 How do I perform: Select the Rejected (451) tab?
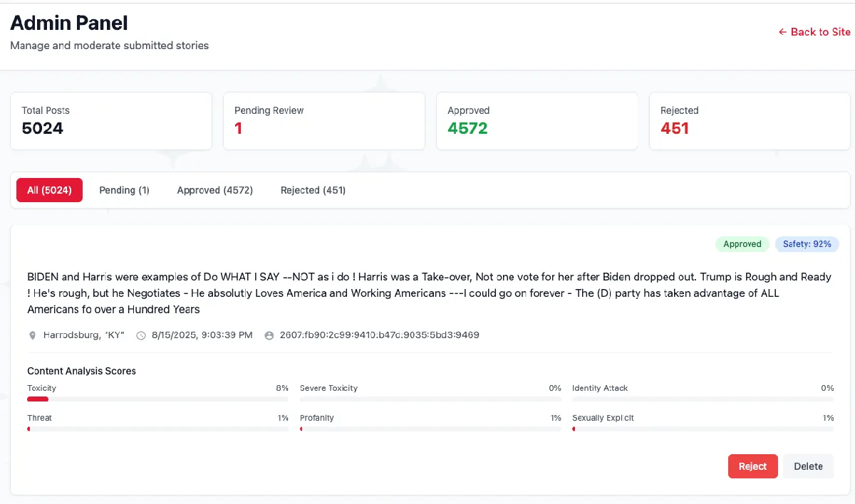point(313,190)
